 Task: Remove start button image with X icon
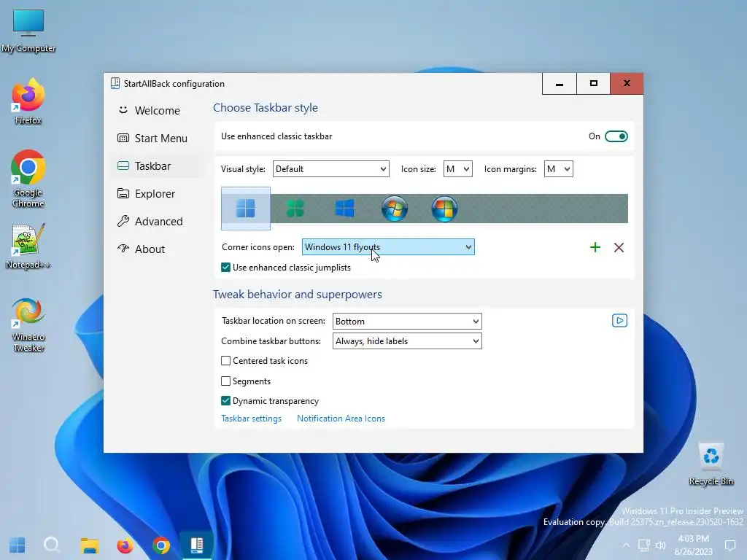pyautogui.click(x=619, y=247)
